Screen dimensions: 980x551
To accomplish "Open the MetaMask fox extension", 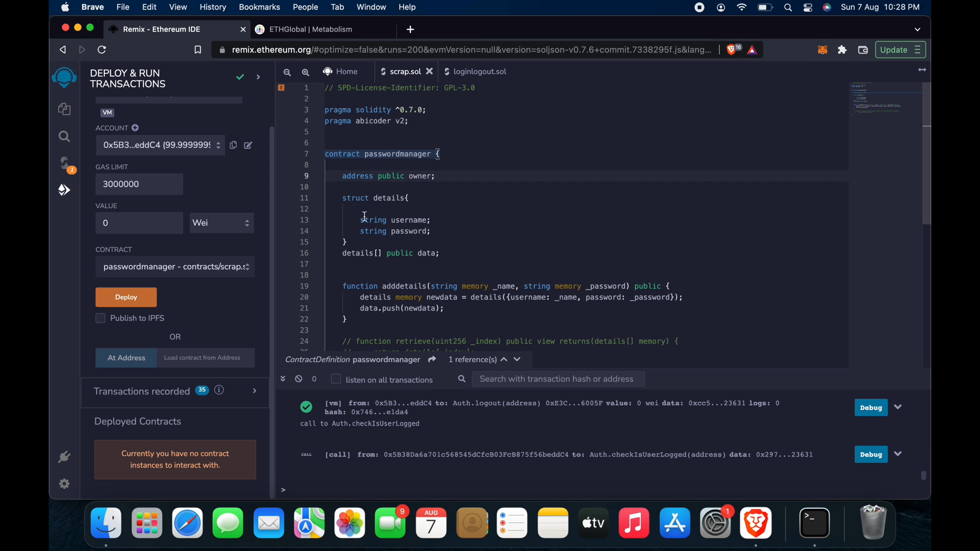I will (823, 50).
